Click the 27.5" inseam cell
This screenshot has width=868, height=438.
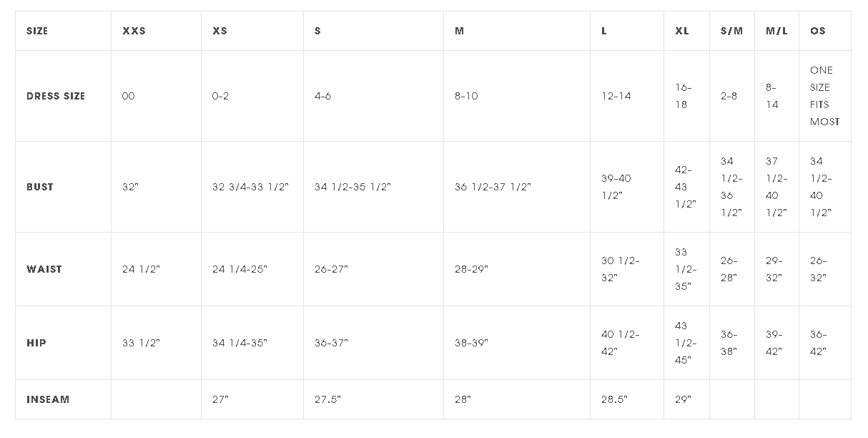click(327, 399)
